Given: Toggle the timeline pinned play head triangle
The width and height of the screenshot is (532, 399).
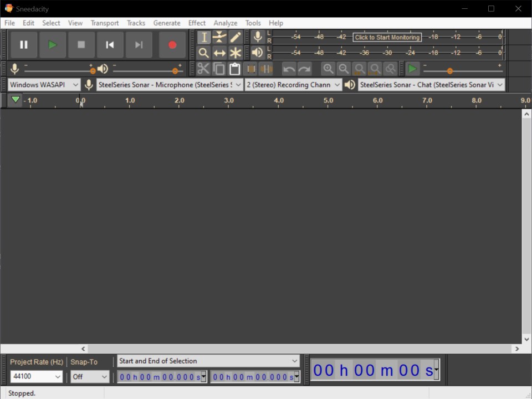Looking at the screenshot, I should click(x=16, y=100).
